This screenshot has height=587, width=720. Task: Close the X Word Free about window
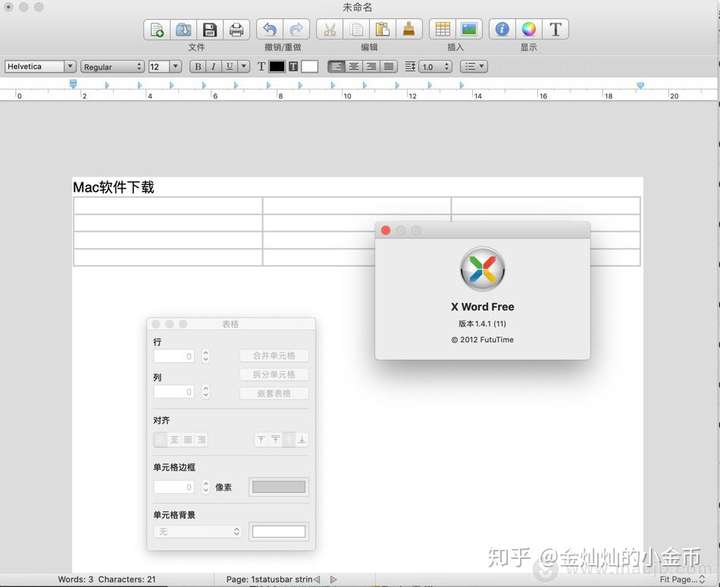pyautogui.click(x=386, y=230)
